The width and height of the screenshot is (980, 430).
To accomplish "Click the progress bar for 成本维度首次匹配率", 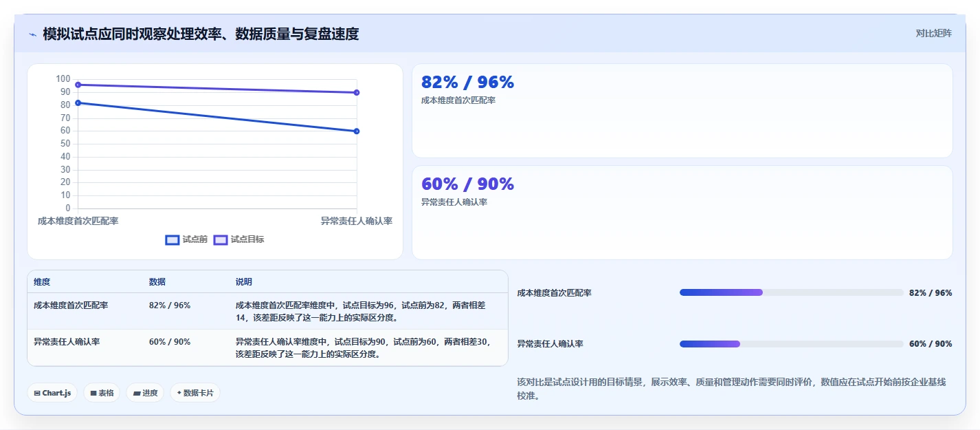I will pos(792,292).
